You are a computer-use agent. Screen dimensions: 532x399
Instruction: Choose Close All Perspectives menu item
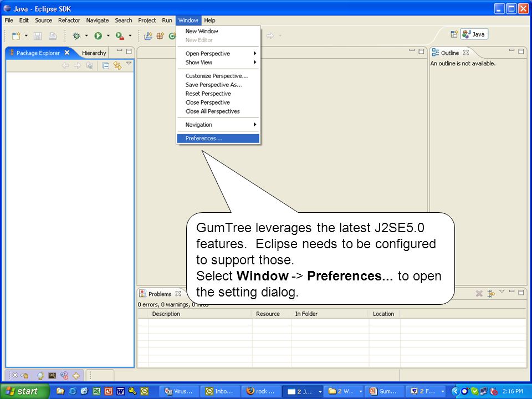click(x=218, y=111)
